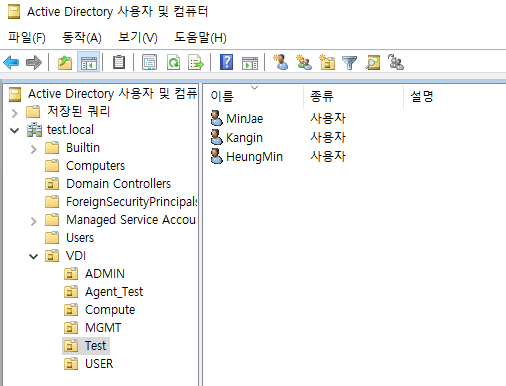Select the Kangin user name
The image size is (506, 386).
[244, 138]
